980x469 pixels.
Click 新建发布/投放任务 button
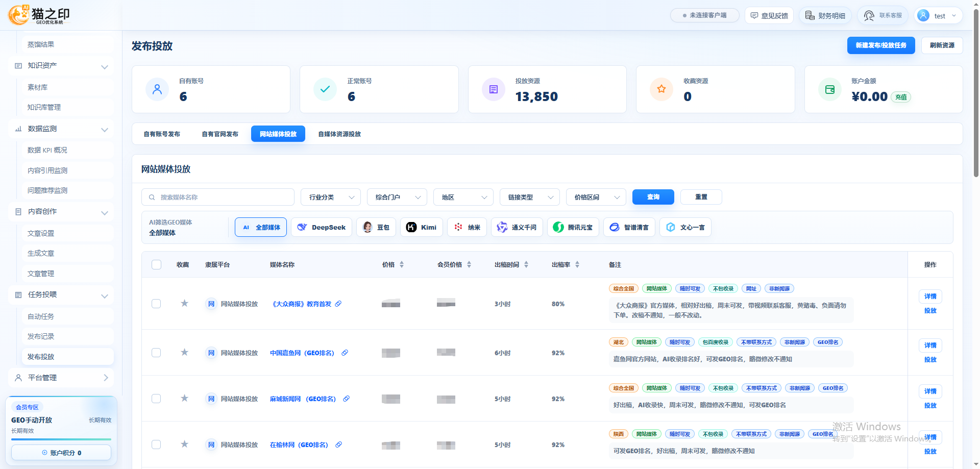881,45
